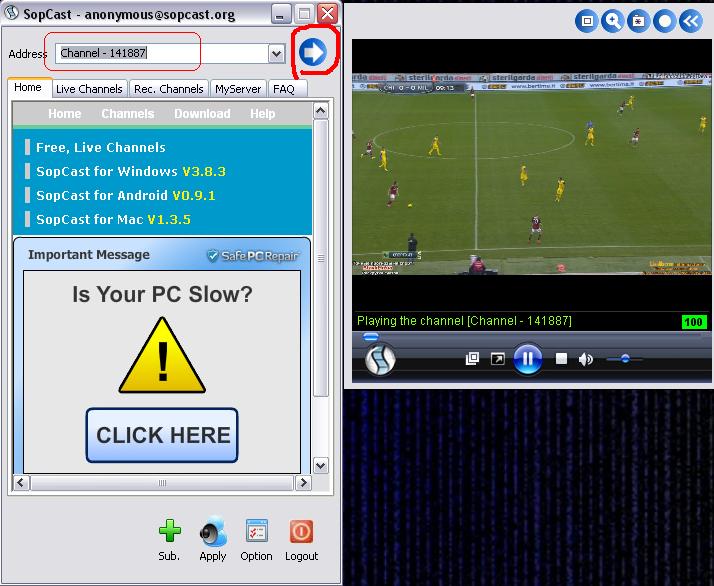This screenshot has width=714, height=586.
Task: Switch to the MyServer tab
Action: (x=238, y=89)
